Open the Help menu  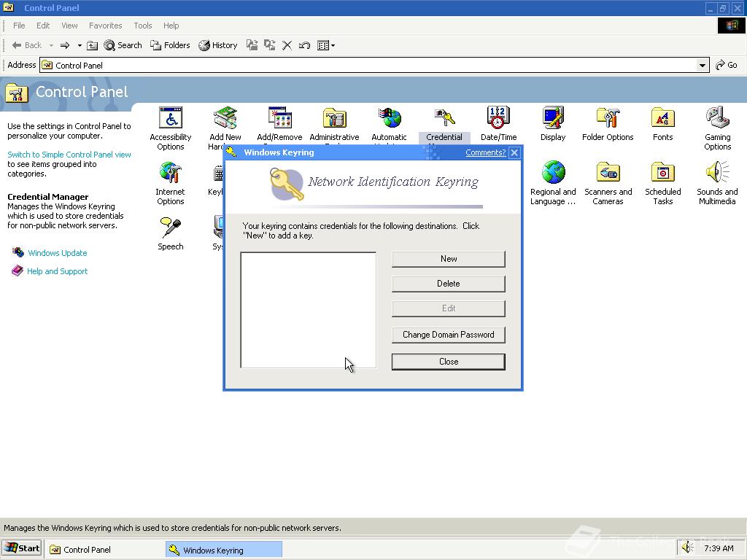[x=171, y=26]
